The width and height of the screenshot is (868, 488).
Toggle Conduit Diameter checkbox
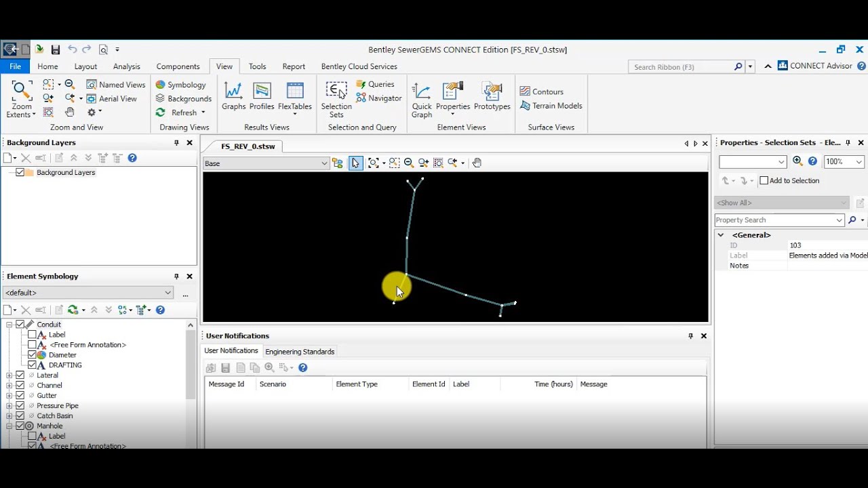pos(32,355)
